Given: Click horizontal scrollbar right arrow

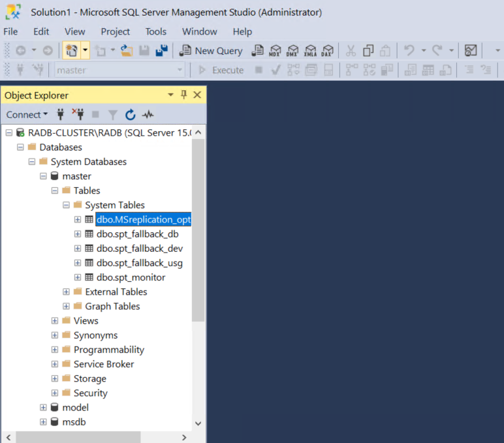Looking at the screenshot, I should click(x=184, y=437).
